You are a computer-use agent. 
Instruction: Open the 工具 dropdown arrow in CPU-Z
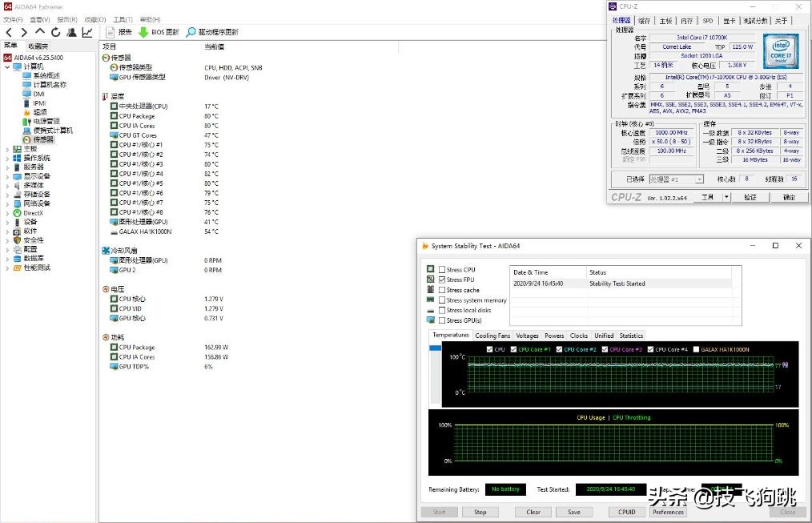pos(726,196)
